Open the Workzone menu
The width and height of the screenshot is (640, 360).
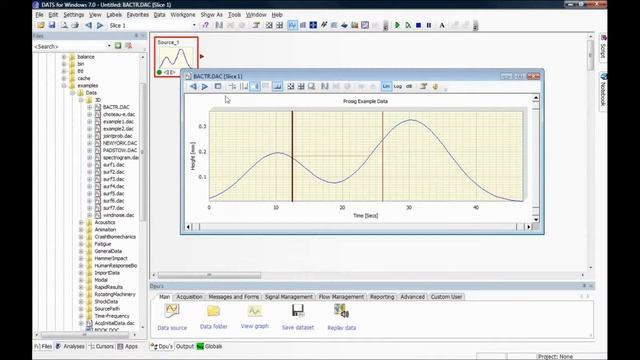click(x=182, y=15)
